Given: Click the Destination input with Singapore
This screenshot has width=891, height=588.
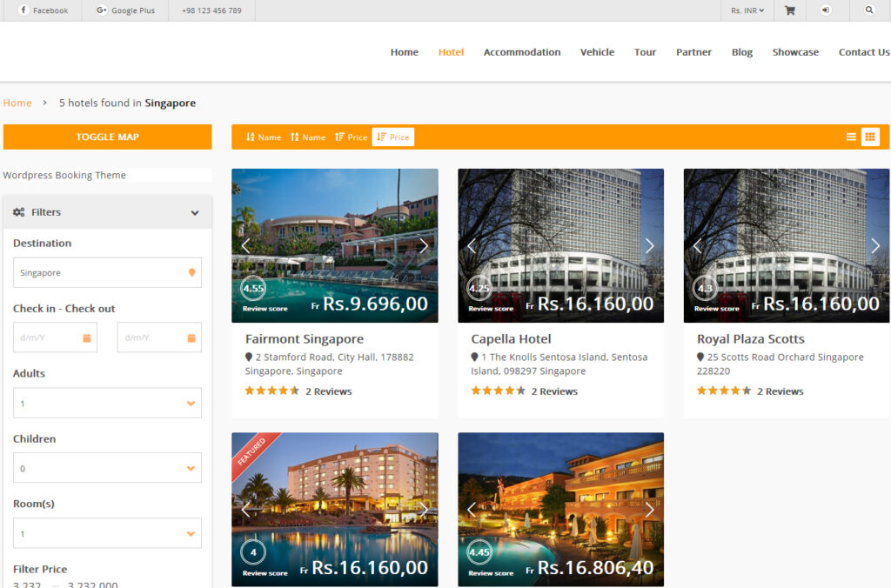Looking at the screenshot, I should (107, 273).
